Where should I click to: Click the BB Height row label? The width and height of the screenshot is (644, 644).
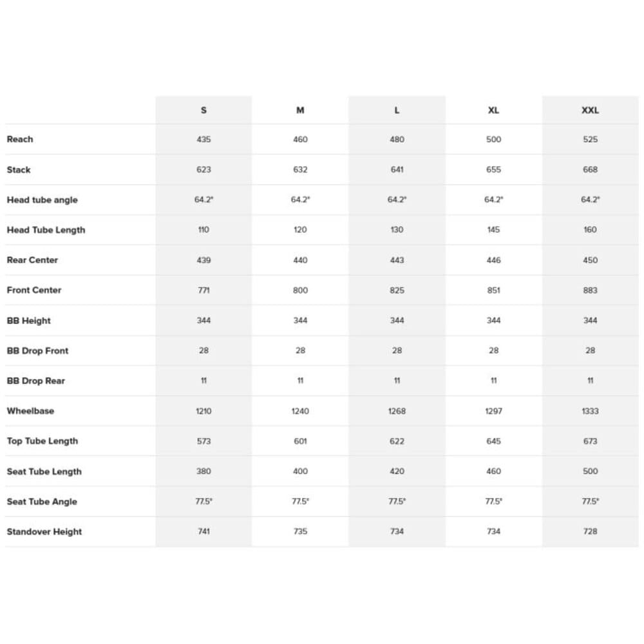click(x=29, y=321)
